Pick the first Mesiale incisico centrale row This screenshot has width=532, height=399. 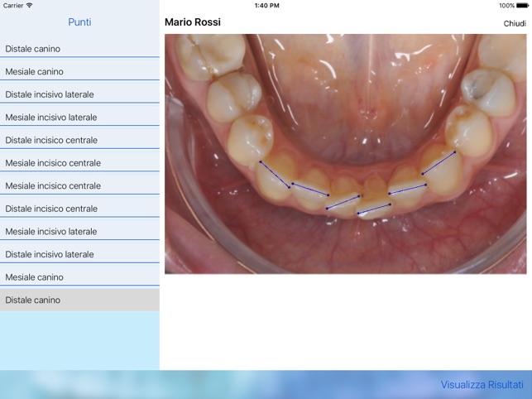pyautogui.click(x=79, y=163)
